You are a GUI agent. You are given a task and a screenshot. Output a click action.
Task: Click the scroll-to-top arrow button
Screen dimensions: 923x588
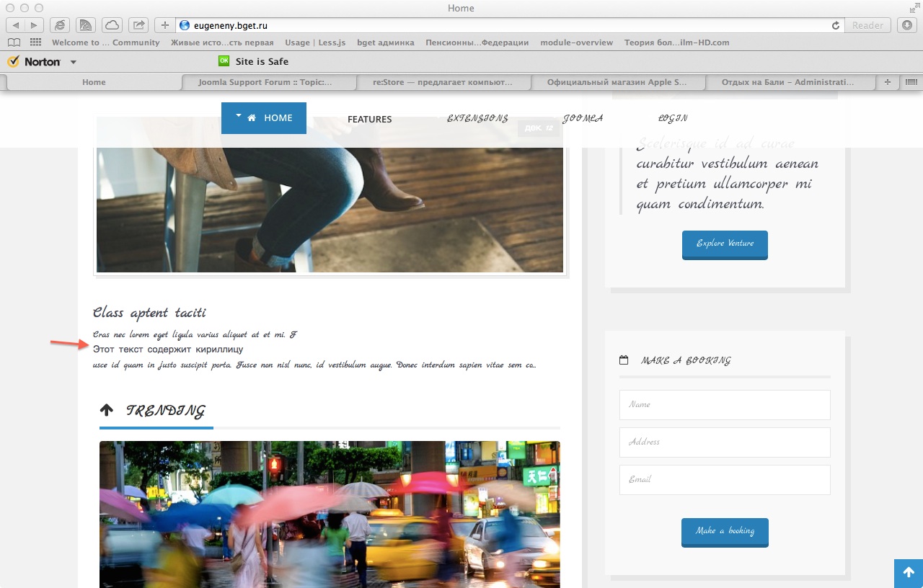[909, 574]
